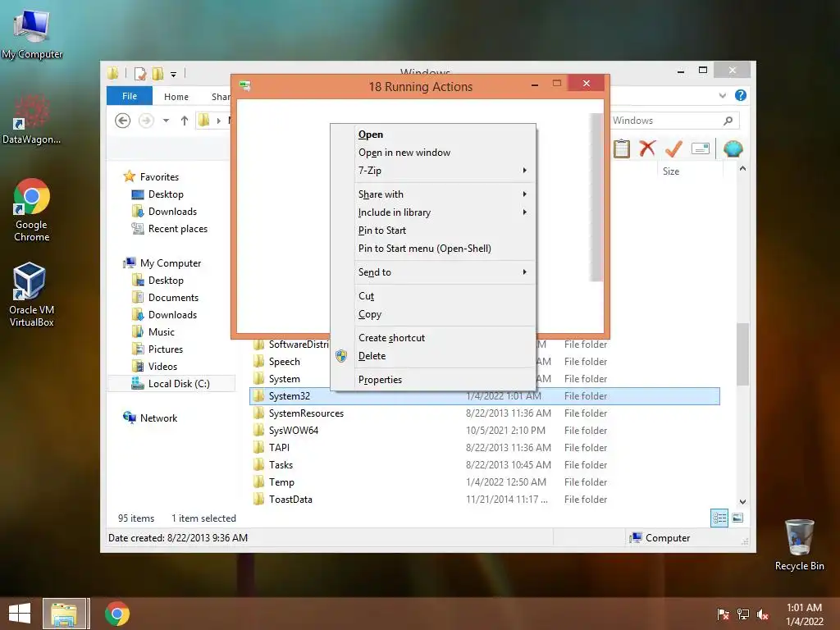
Task: Go up one level with Up arrow
Action: click(x=185, y=121)
